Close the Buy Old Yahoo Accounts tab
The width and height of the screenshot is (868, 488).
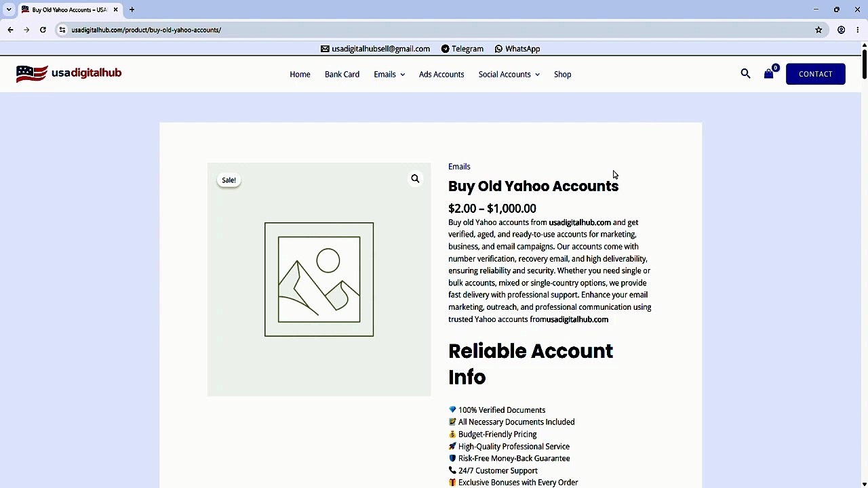point(115,9)
